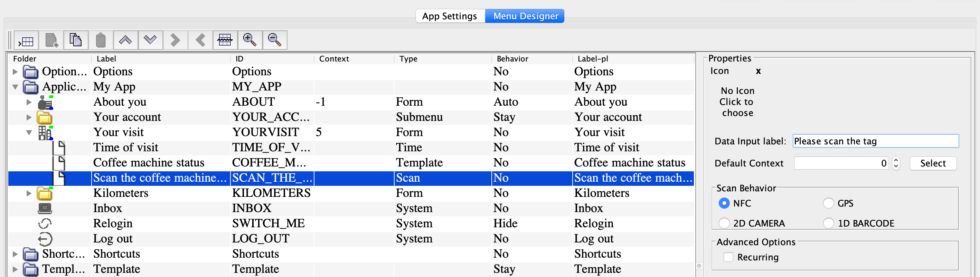Collapse the Your visit tree node
The image size is (980, 277).
tap(29, 133)
